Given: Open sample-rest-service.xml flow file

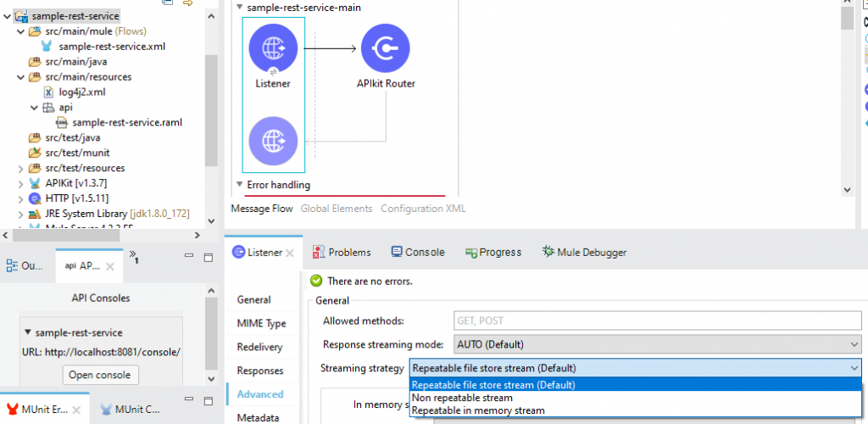Looking at the screenshot, I should point(112,46).
